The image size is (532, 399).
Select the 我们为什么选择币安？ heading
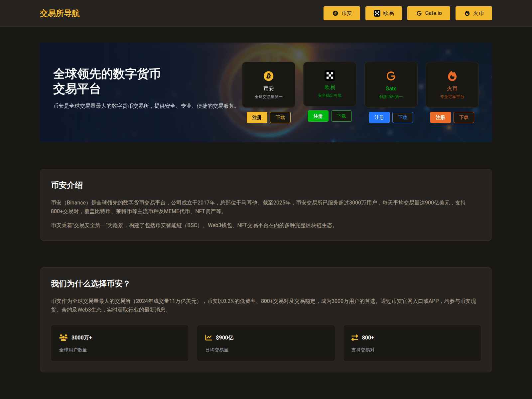coord(90,284)
